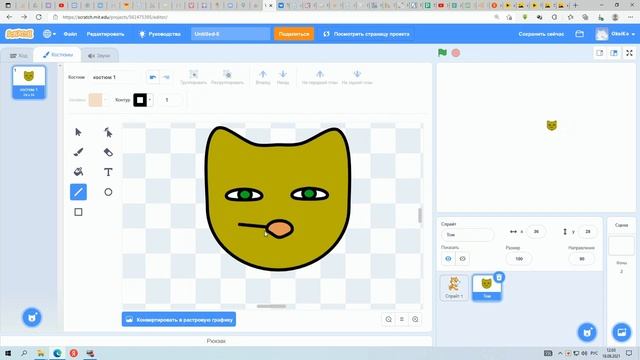
Task: Move selection Forward one layer
Action: [263, 77]
